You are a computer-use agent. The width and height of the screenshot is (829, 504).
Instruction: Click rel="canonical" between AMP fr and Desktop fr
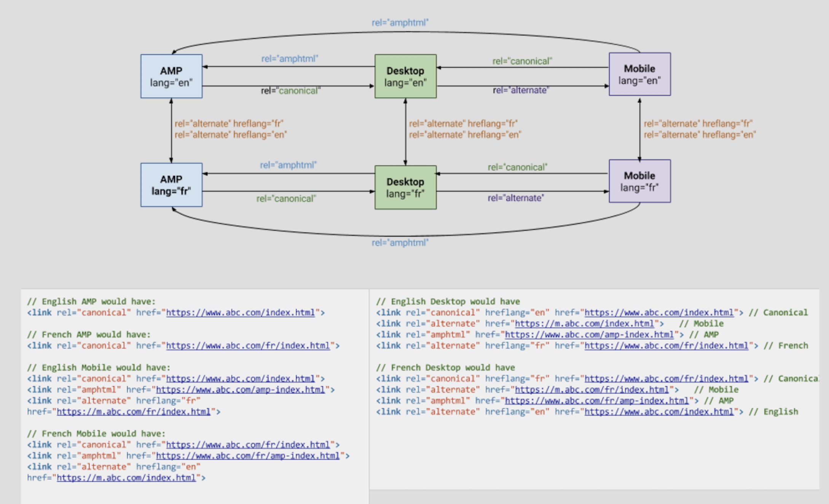(x=286, y=198)
